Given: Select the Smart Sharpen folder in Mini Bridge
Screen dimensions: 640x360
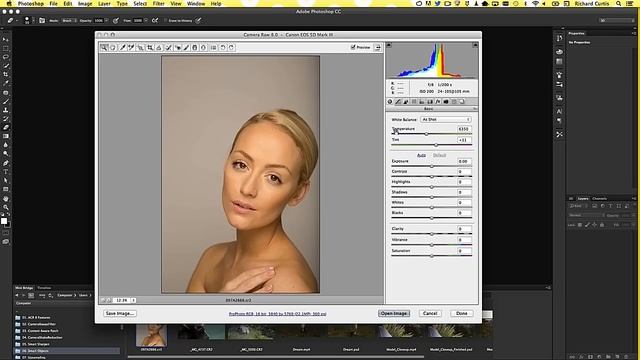Looking at the screenshot, I should [36, 344].
